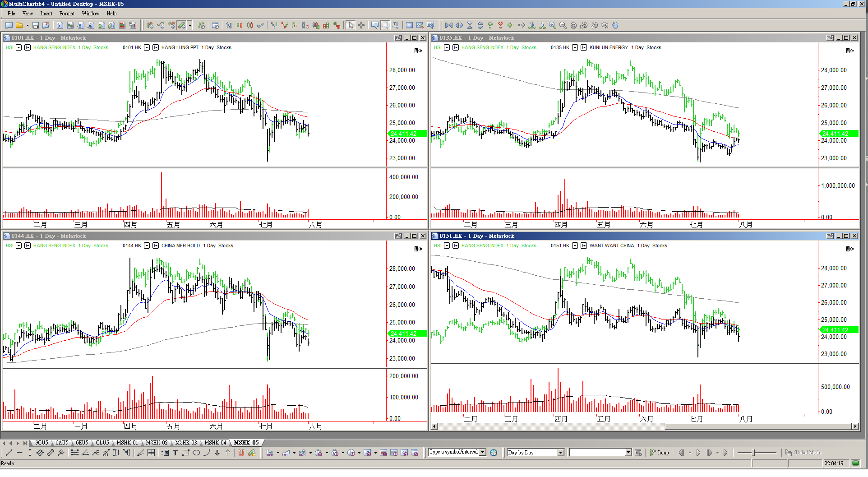
Task: Open the 0101.HK symbol dropdown arrow
Action: (x=147, y=47)
